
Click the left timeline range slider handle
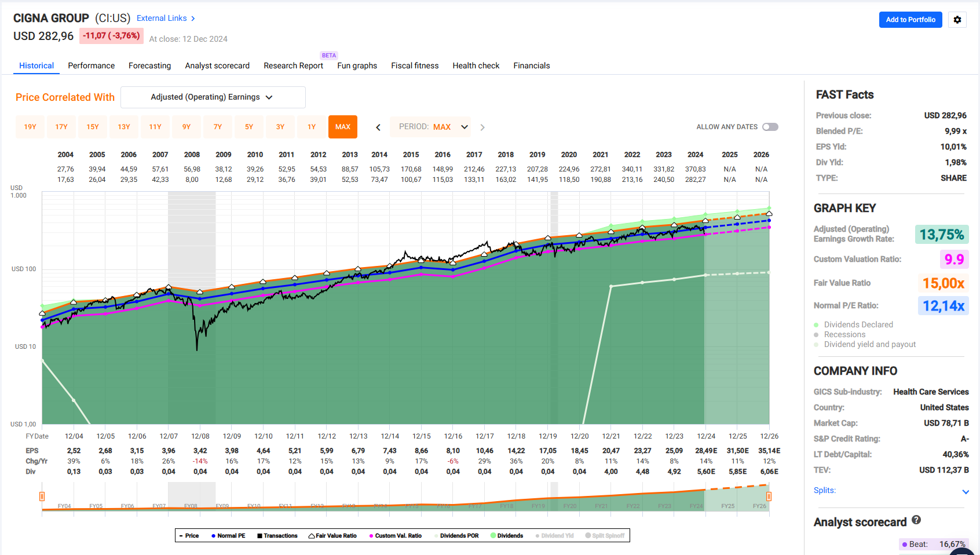pos(42,496)
